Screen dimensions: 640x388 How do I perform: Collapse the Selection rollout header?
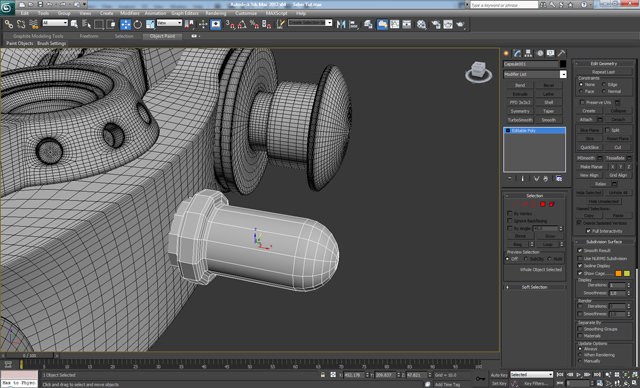[x=534, y=196]
